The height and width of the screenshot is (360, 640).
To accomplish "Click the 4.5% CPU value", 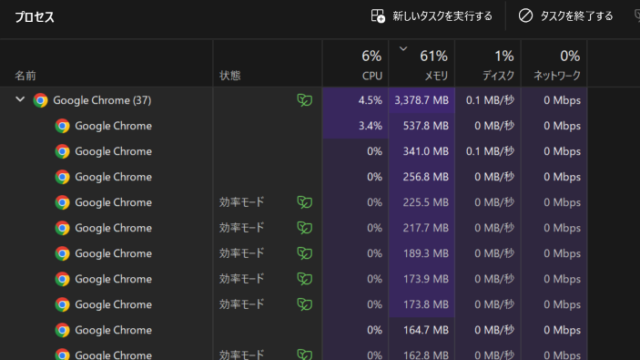I will [370, 100].
